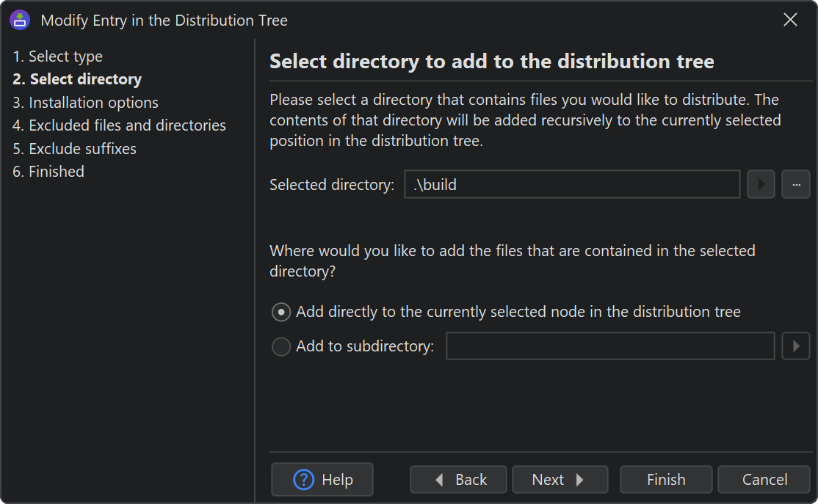Screen dimensions: 818x504
Task: Select Add directly to currently selected node
Action: [281, 313]
